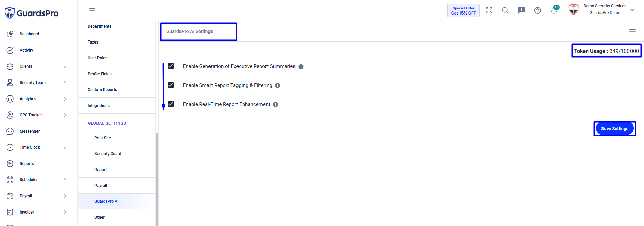This screenshot has width=644, height=226.
Task: Expand the Time Clock submenu chevron
Action: tap(65, 147)
